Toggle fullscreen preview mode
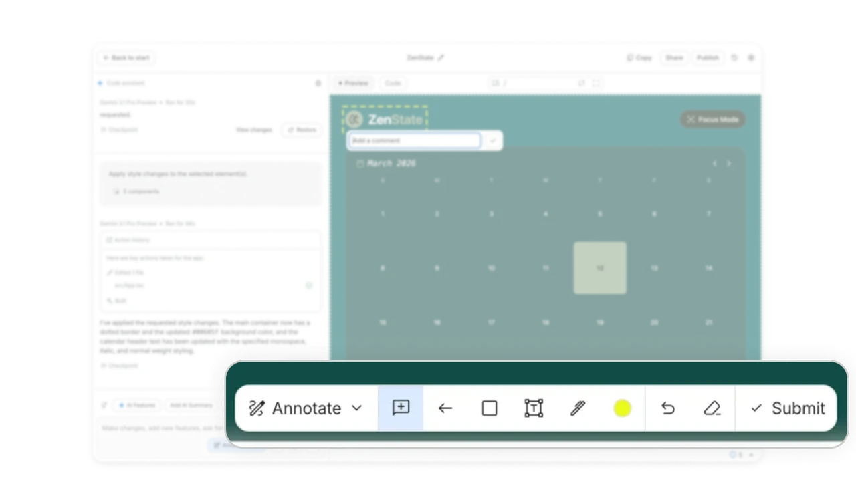Screen dimensions: 856x504 click(x=595, y=83)
